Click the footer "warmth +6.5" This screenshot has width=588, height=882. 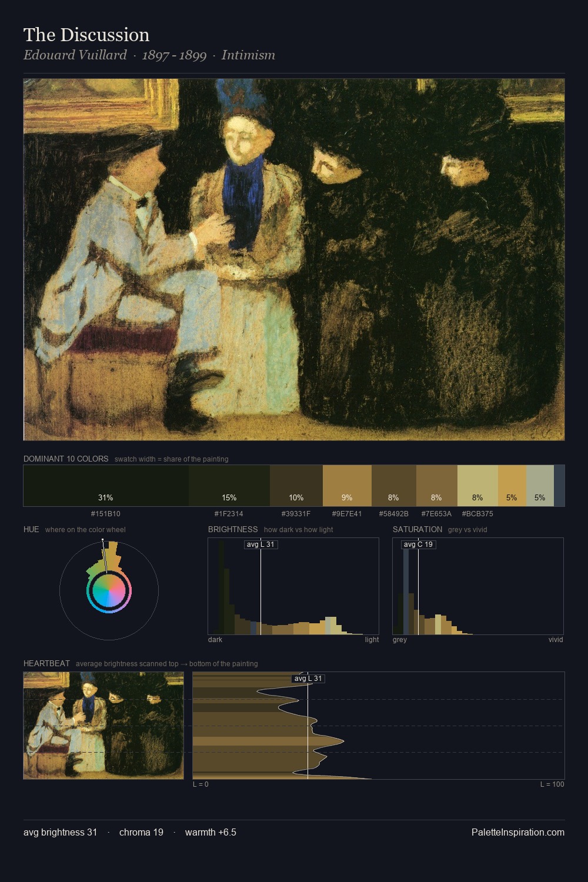211,832
